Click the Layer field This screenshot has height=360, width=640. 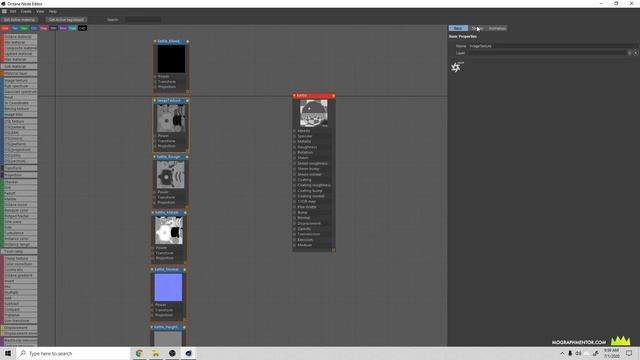click(x=547, y=53)
